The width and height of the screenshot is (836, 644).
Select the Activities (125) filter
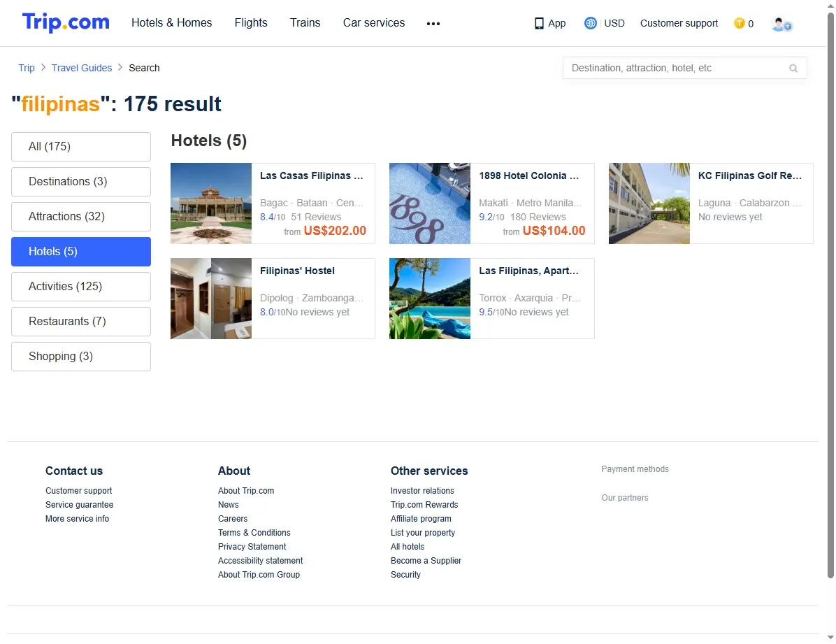[81, 287]
